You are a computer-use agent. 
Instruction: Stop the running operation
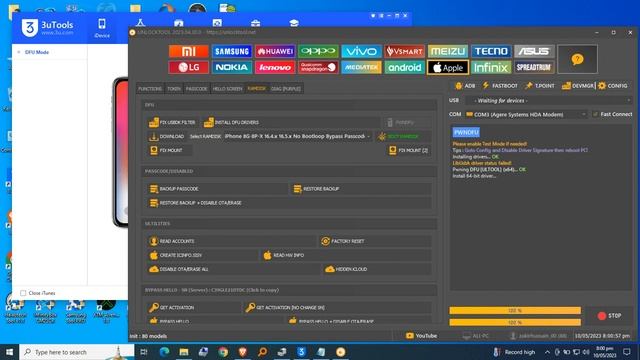tap(609, 316)
